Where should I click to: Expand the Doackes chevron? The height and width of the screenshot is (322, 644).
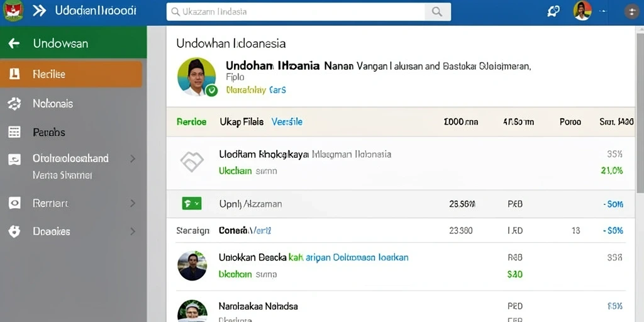[133, 231]
